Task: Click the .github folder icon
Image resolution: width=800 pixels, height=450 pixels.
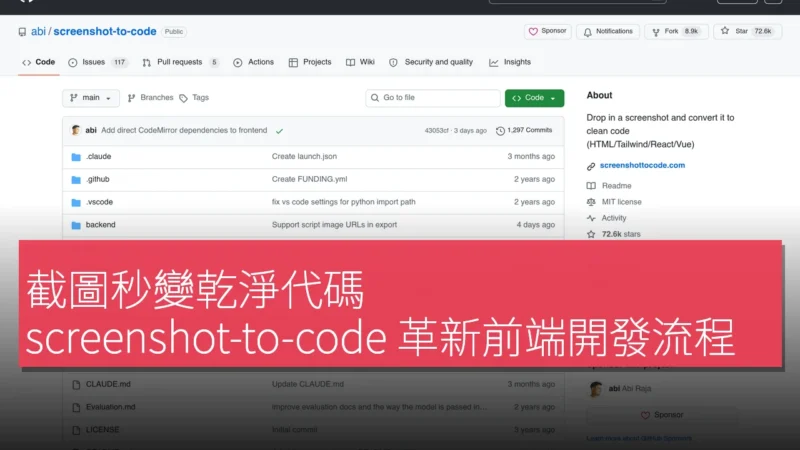Action: click(x=76, y=180)
